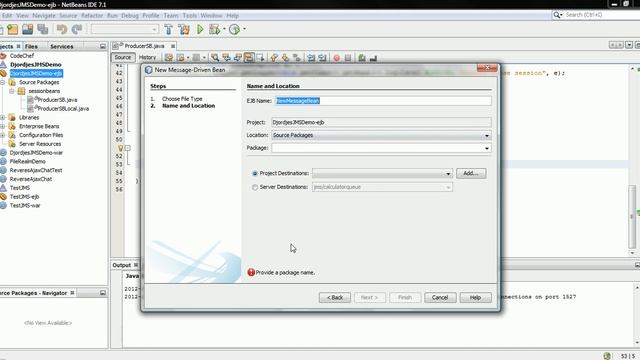
Task: Collapse the Source Packages tree node
Action: click(x=3, y=82)
